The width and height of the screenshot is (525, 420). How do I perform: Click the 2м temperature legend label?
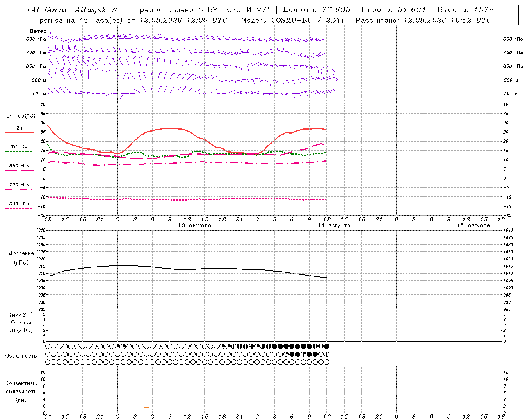click(x=19, y=128)
